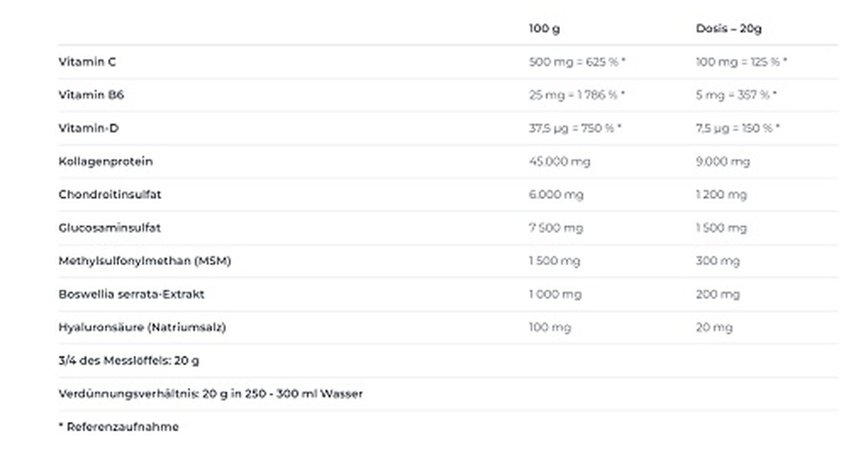Select the "20 mg" Hyaluronsäure dose value
Viewport: 868px width, 475px height.
[x=714, y=327]
